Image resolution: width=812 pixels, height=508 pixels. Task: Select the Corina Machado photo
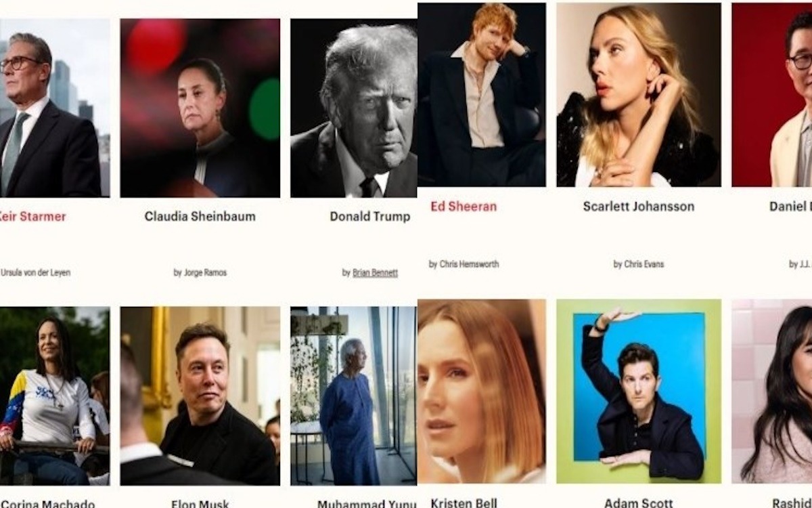click(55, 396)
